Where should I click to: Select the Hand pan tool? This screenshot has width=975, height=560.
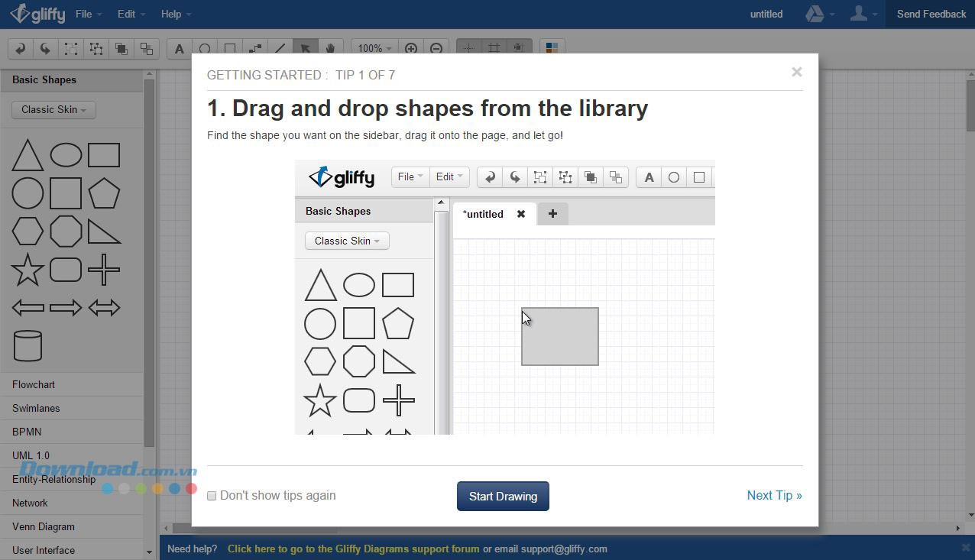[x=330, y=48]
